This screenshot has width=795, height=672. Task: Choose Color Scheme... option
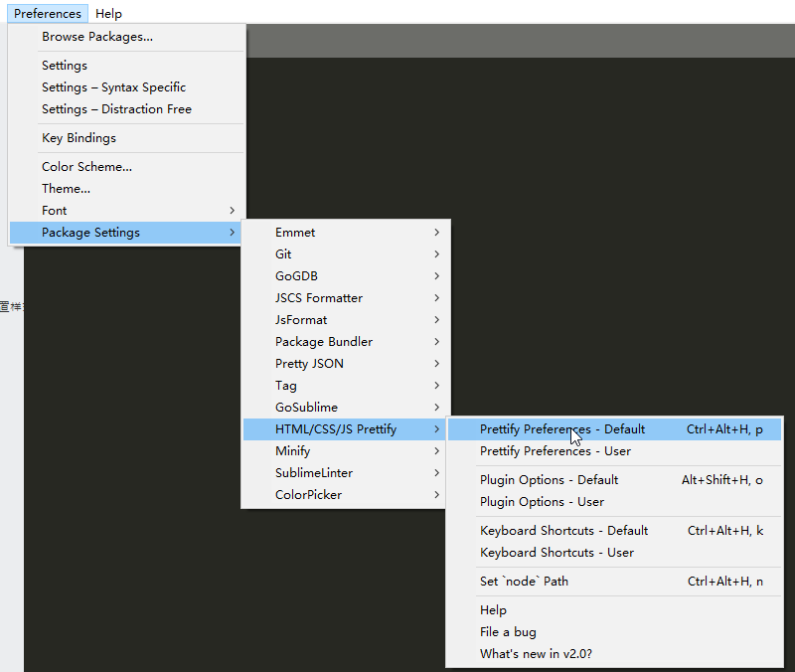(x=86, y=167)
